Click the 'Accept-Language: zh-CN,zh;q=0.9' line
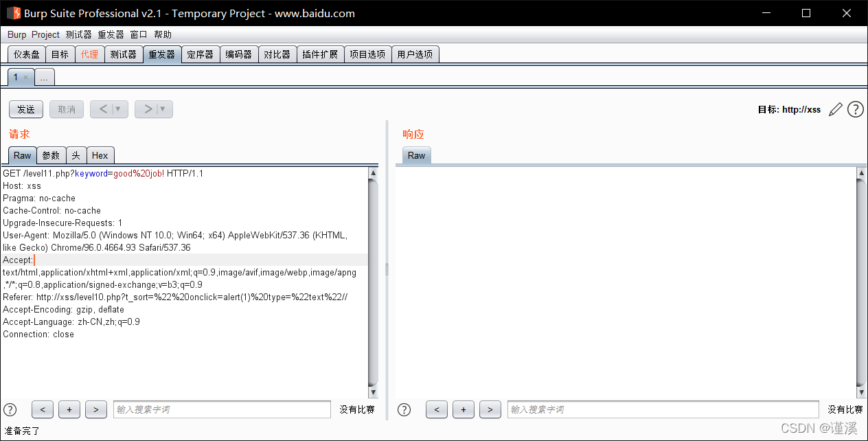This screenshot has height=441, width=868. (71, 322)
